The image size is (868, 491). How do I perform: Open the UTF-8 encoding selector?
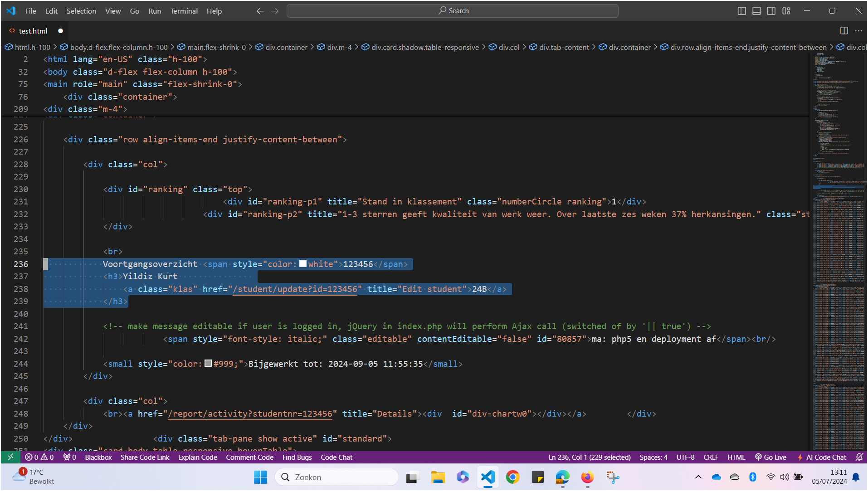pos(685,457)
